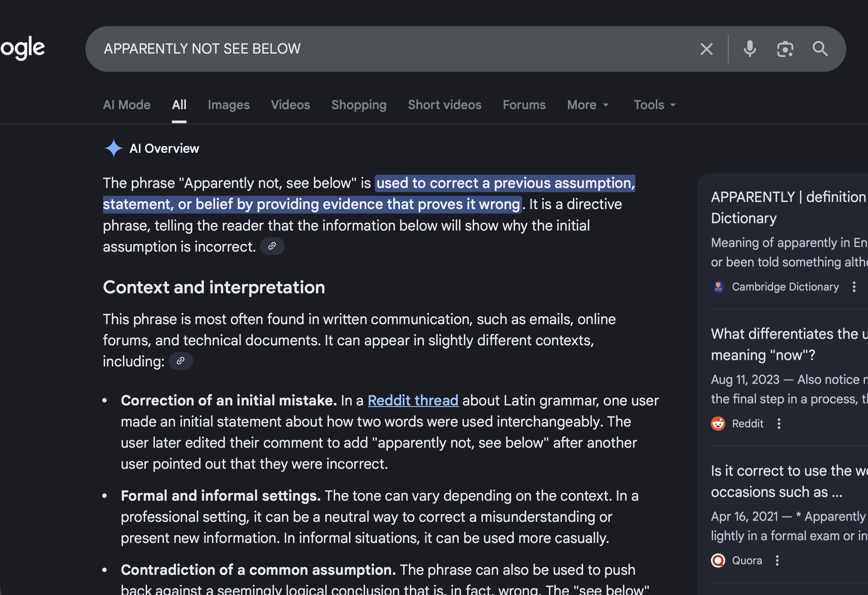Switch to the AI Mode tab
This screenshot has height=595, width=868.
[127, 105]
